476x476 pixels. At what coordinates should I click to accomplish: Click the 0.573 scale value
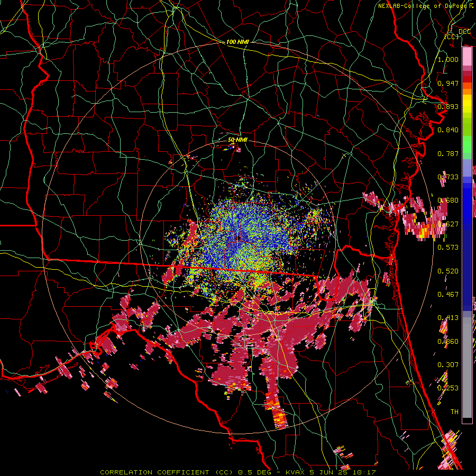tap(448, 248)
